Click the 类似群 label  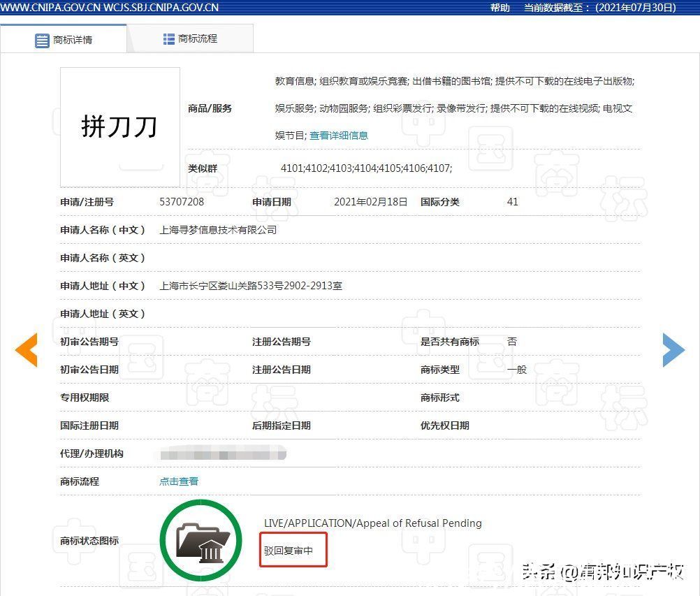tap(203, 168)
